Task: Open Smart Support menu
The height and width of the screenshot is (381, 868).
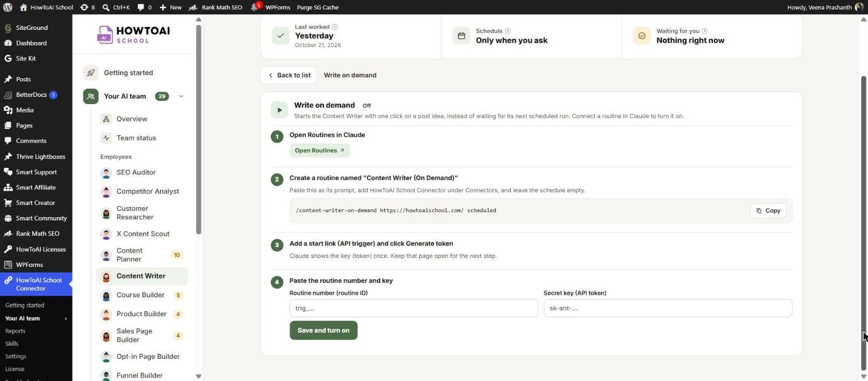Action: click(x=36, y=172)
